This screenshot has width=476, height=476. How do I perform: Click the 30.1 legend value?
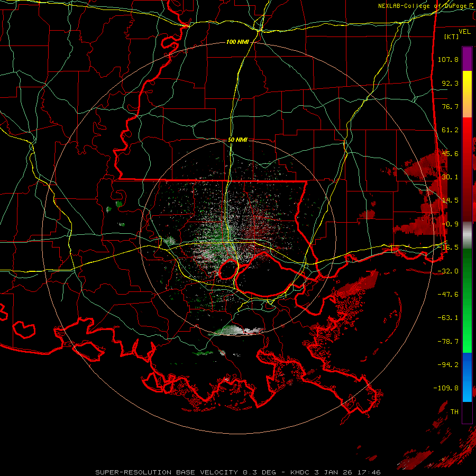(x=450, y=177)
